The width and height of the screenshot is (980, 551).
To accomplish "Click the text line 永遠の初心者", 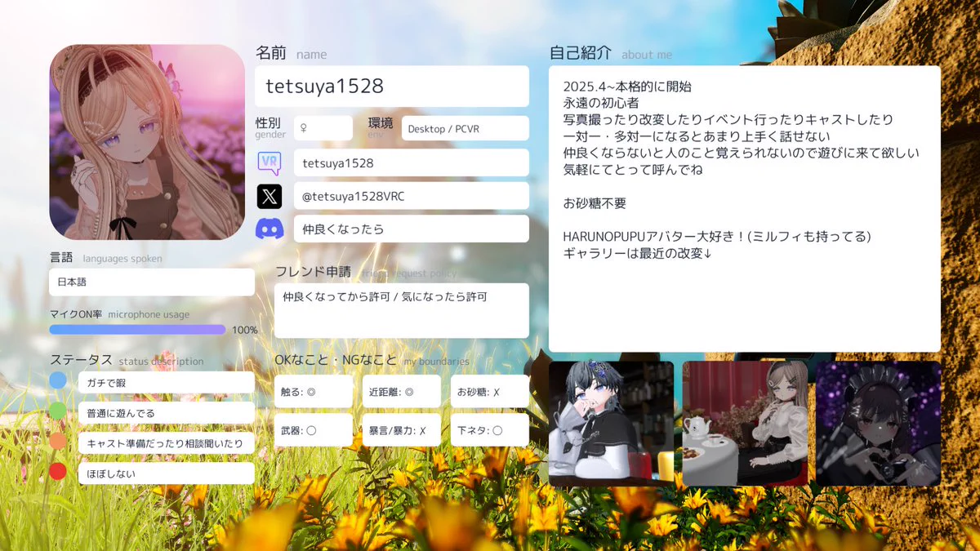I will click(x=601, y=103).
